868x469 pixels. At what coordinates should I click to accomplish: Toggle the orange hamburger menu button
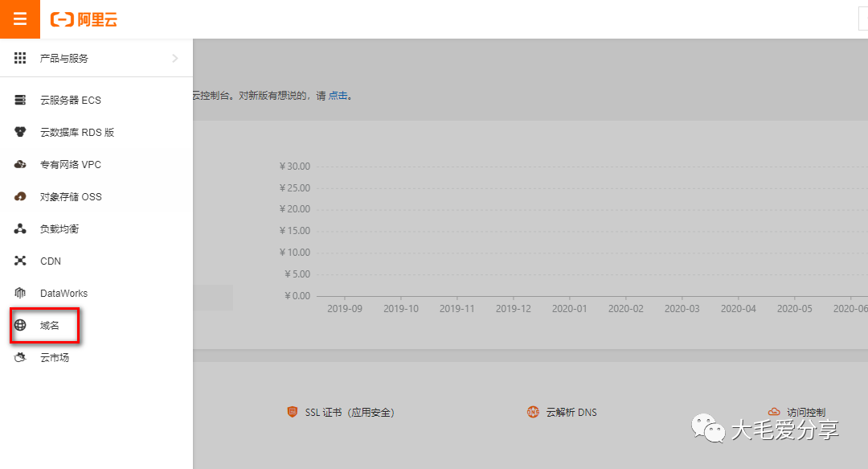click(20, 19)
